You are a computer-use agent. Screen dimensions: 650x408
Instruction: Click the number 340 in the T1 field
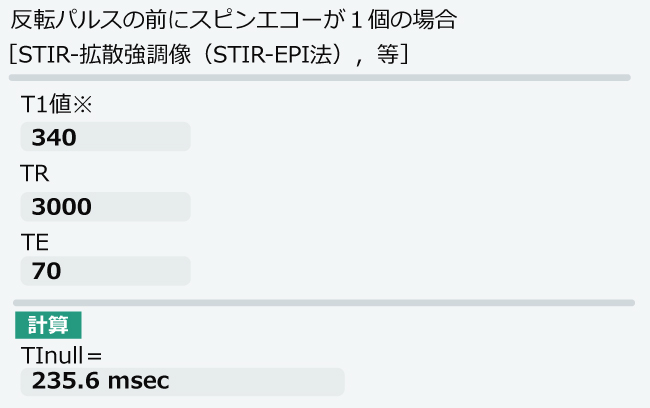pos(54,137)
